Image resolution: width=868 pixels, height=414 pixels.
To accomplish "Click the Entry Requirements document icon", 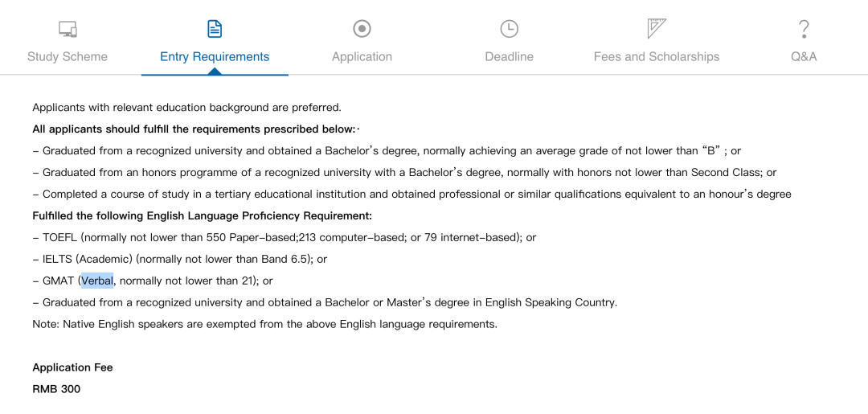I will (x=215, y=29).
